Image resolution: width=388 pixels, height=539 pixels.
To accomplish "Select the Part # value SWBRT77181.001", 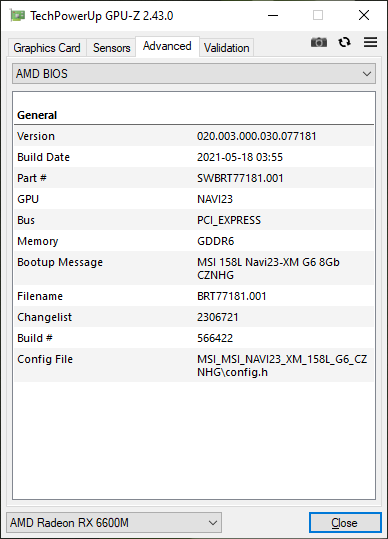I will (240, 178).
